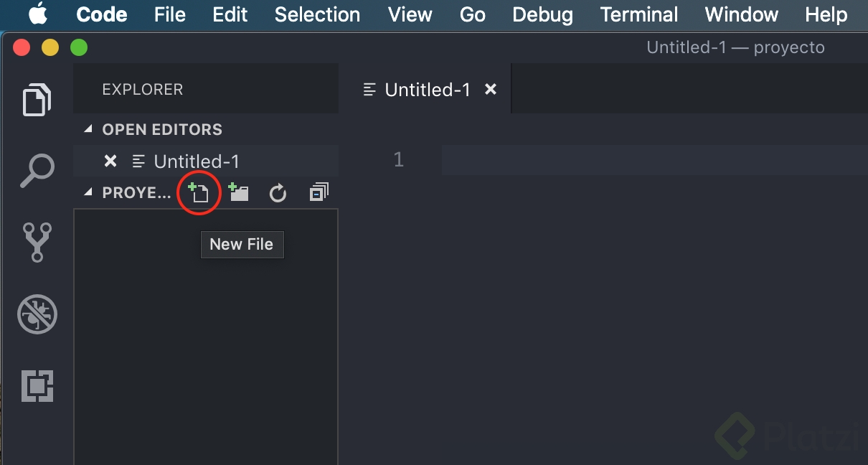This screenshot has width=868, height=465.
Task: Click the New File icon
Action: (x=198, y=192)
